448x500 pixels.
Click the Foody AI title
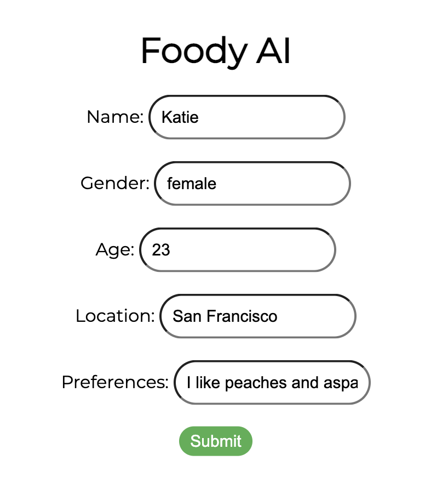[x=215, y=50]
